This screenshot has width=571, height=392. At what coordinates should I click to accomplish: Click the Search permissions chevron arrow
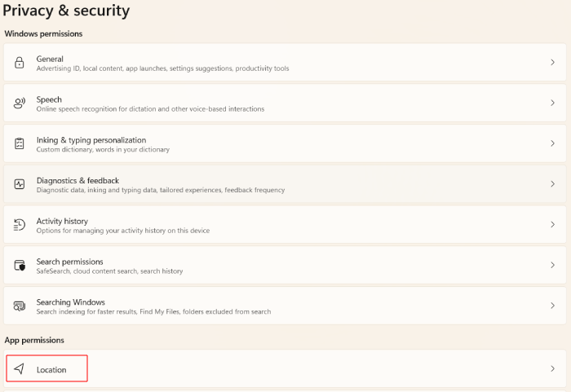(x=552, y=266)
